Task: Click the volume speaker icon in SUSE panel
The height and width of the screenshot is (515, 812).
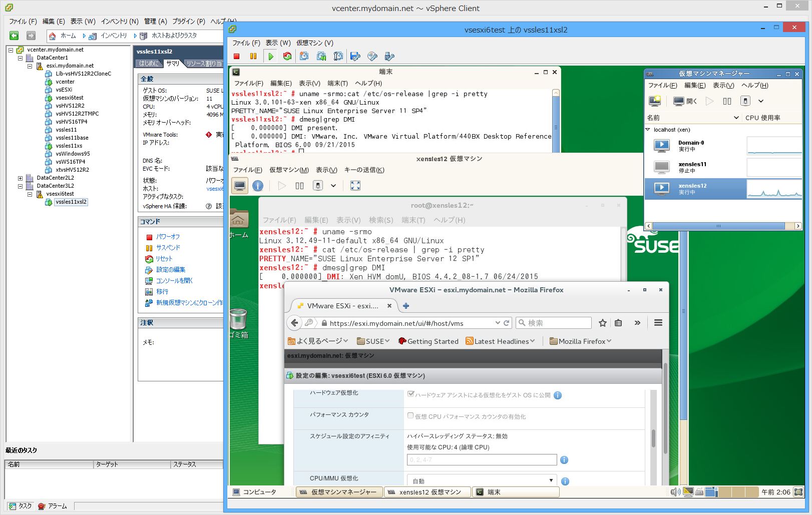Action: tap(675, 492)
